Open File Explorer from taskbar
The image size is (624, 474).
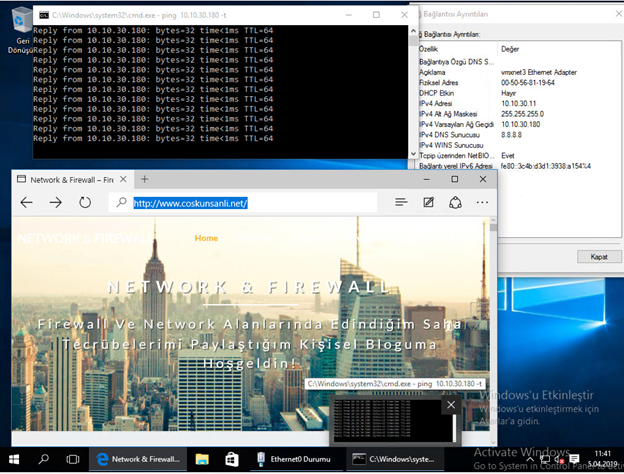pos(202,460)
